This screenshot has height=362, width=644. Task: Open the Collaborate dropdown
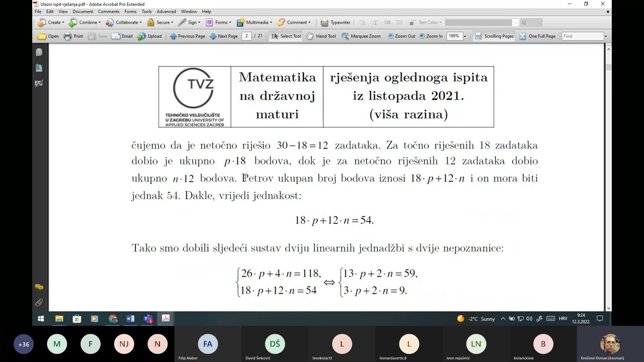(123, 22)
